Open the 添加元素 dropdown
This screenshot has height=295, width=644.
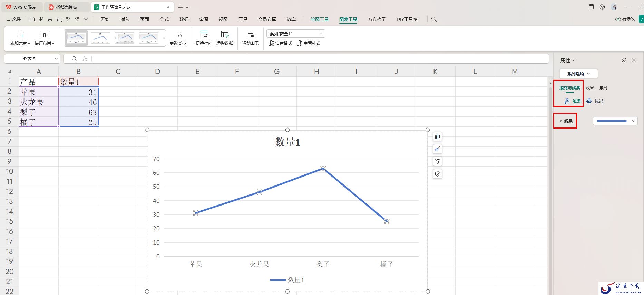(20, 38)
